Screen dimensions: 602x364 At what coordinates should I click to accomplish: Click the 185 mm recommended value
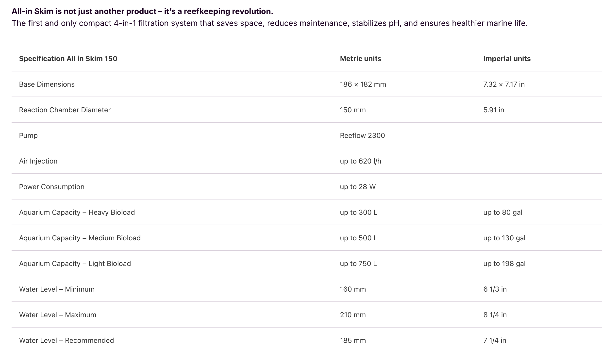353,340
